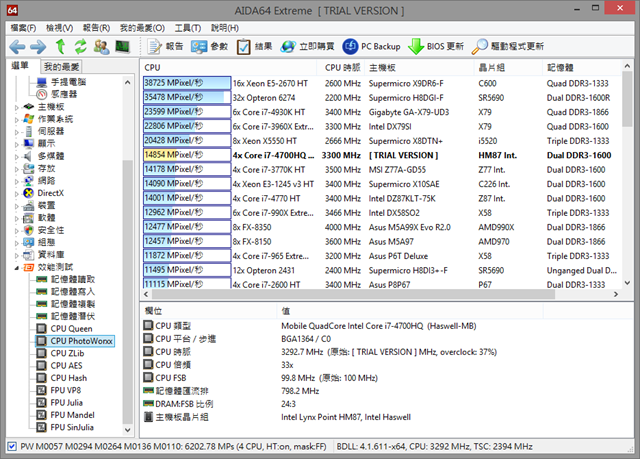Sort by the 主機板 column header
The image size is (640, 459).
[x=419, y=68]
